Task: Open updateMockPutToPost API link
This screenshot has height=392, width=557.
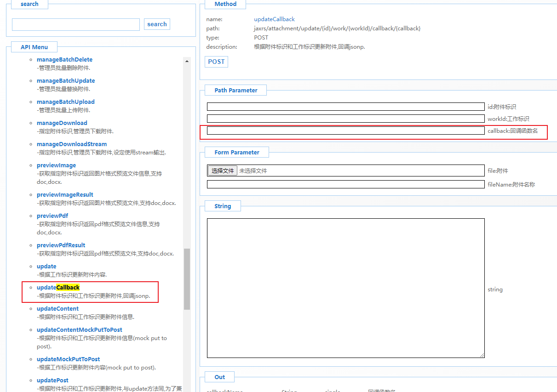Action: coord(69,359)
